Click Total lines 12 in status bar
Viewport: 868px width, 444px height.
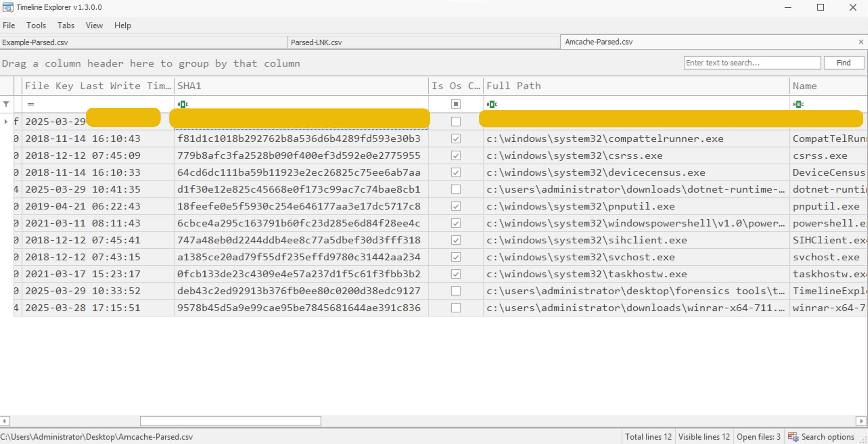click(648, 437)
